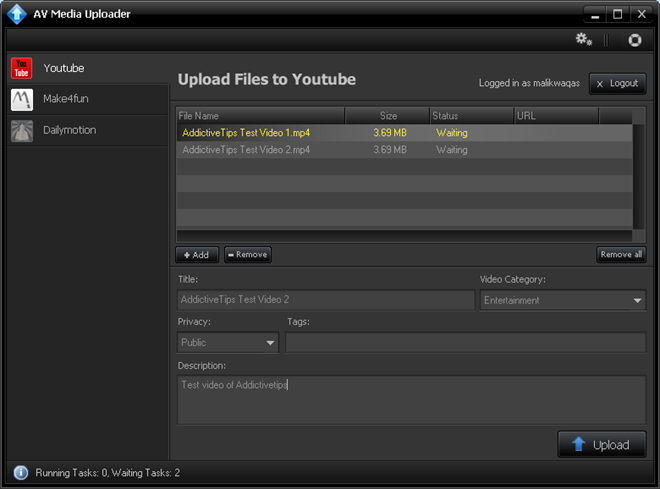Open the Privacy dropdown

click(228, 343)
